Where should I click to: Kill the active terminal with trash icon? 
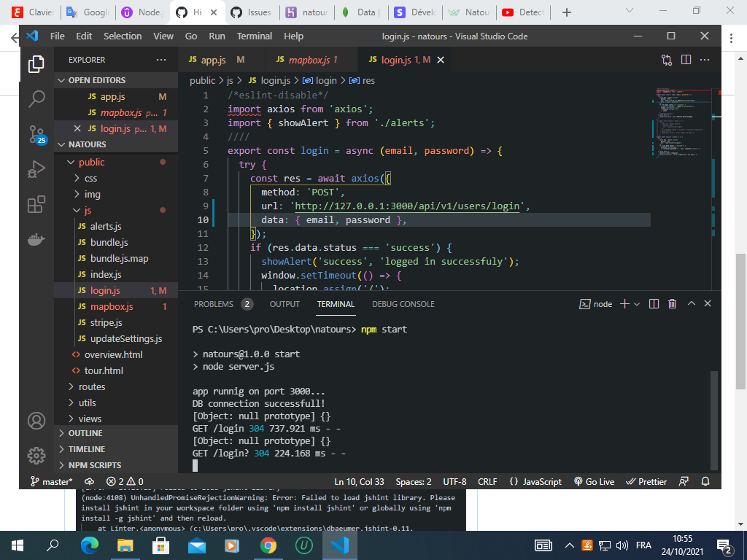[x=672, y=303]
